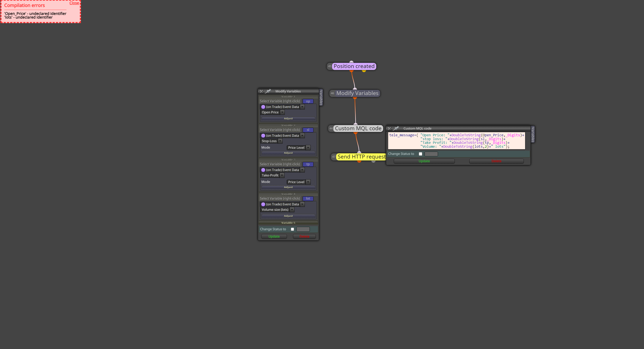The width and height of the screenshot is (644, 349).
Task: Expand Adjust section under Variable 4
Action: pyautogui.click(x=288, y=216)
